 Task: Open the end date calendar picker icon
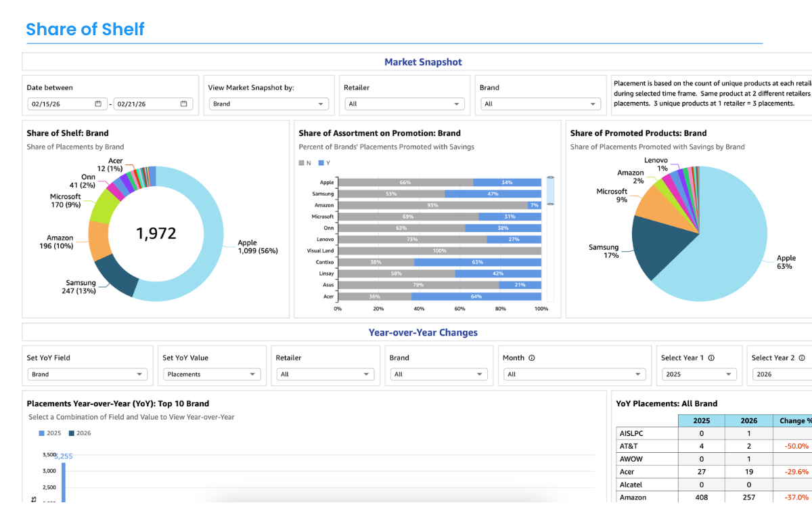pyautogui.click(x=183, y=104)
